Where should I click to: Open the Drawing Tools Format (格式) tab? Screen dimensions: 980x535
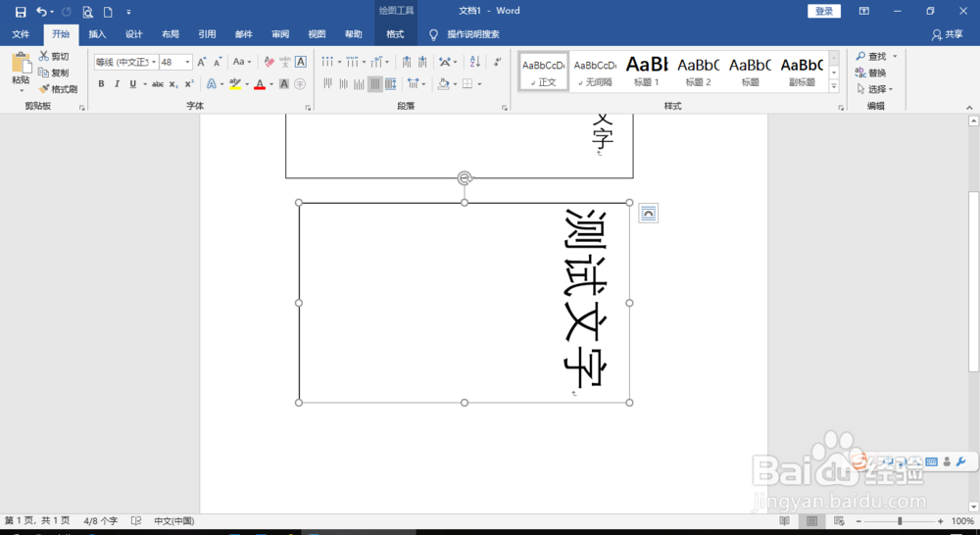(x=395, y=34)
